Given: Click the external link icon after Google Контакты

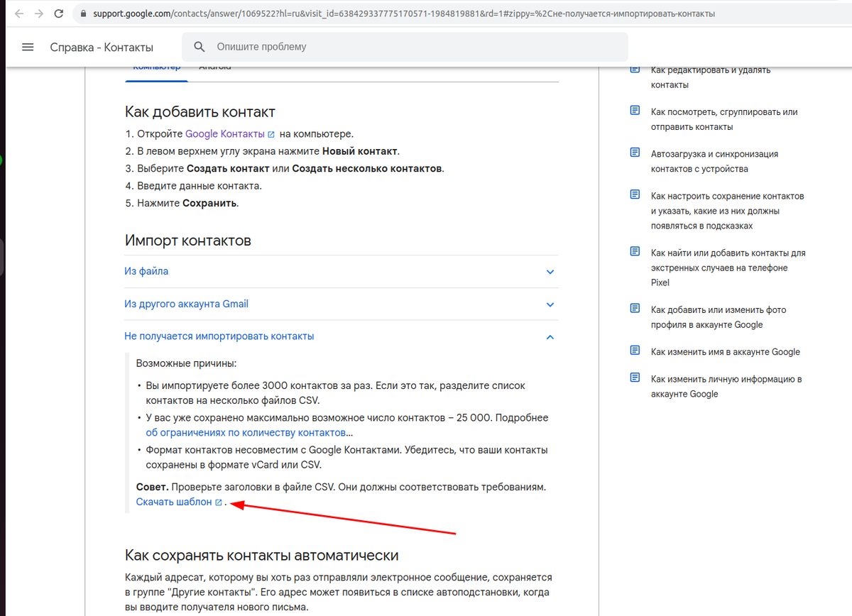Looking at the screenshot, I should tap(271, 134).
